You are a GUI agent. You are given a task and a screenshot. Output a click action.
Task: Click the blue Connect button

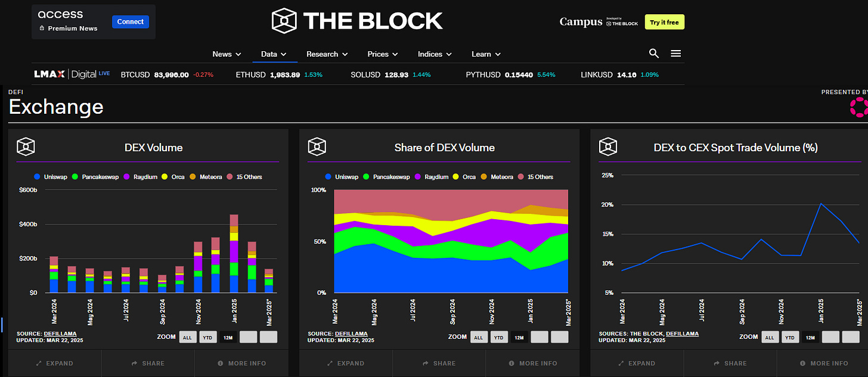point(131,22)
